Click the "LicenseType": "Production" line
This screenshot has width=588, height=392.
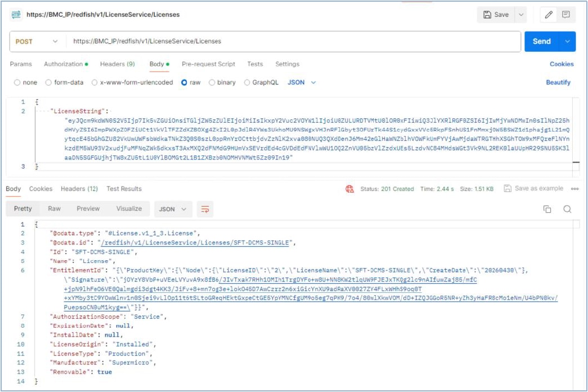[101, 354]
